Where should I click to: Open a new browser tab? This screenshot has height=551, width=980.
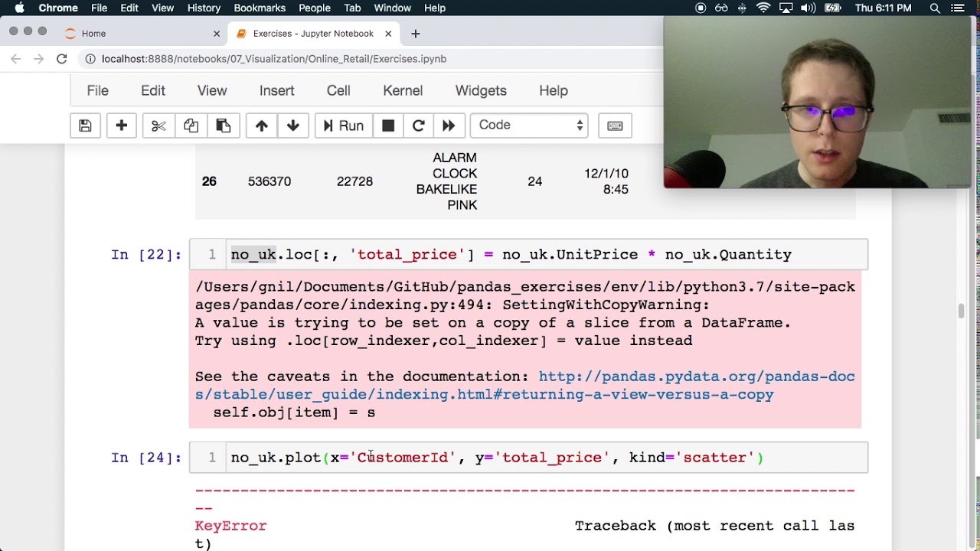click(416, 34)
